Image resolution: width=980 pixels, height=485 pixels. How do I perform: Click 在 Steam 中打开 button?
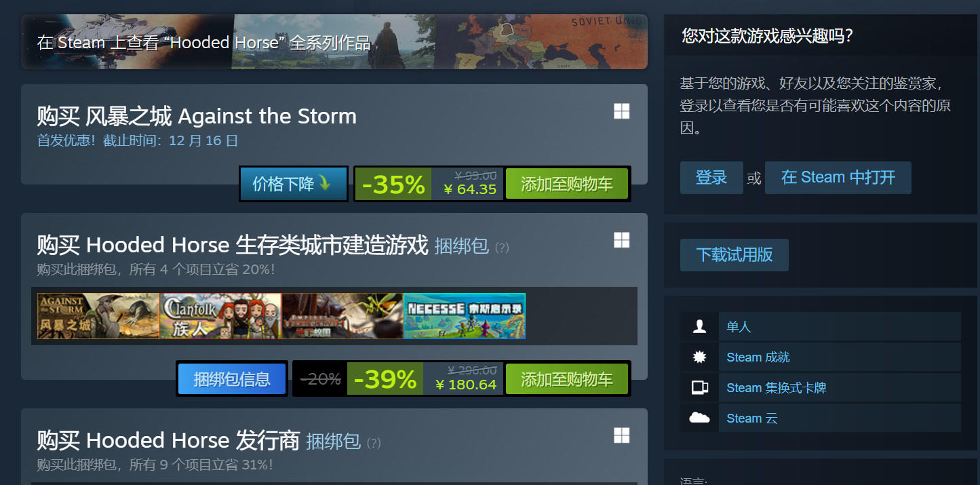838,178
